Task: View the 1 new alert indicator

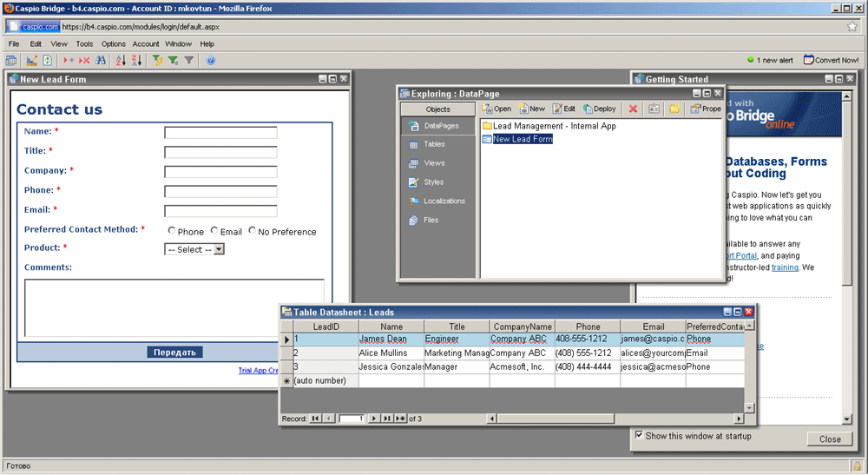Action: tap(770, 60)
